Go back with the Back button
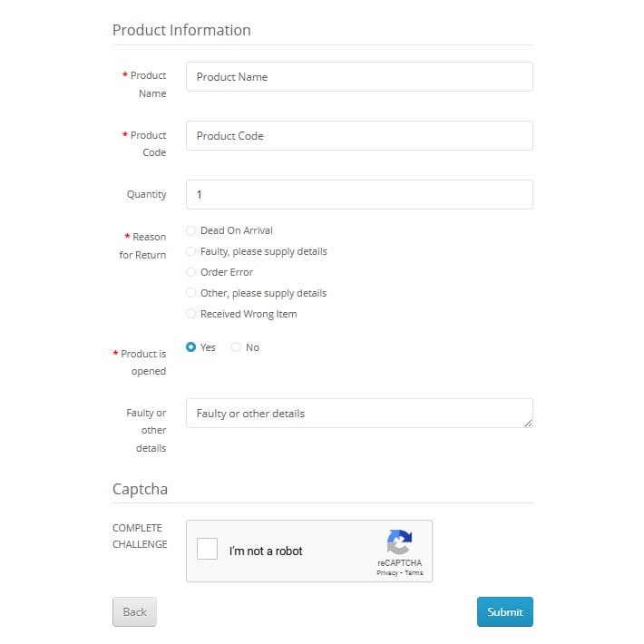 pos(135,611)
